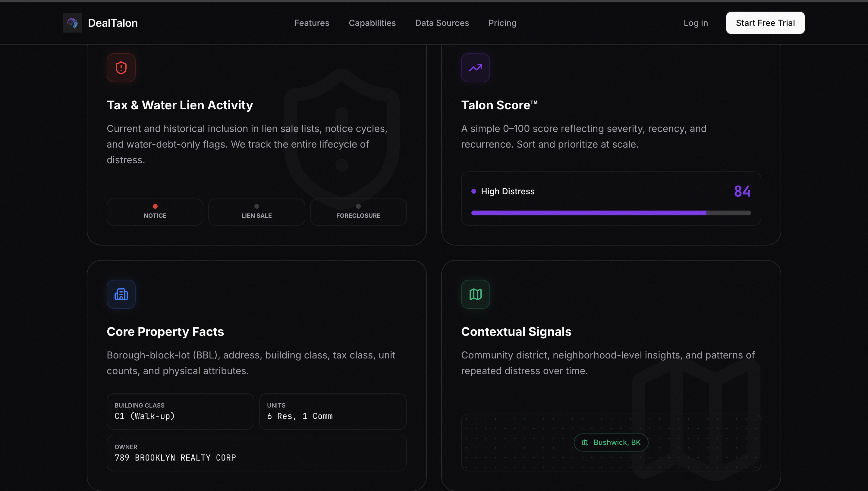
Task: Toggle the NOTICE status indicator
Action: 155,212
